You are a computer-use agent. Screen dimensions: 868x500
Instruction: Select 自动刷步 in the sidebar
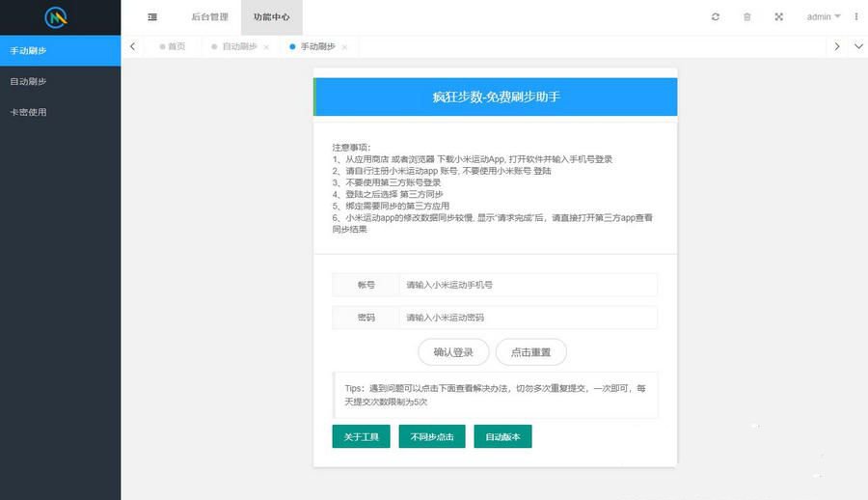click(61, 81)
